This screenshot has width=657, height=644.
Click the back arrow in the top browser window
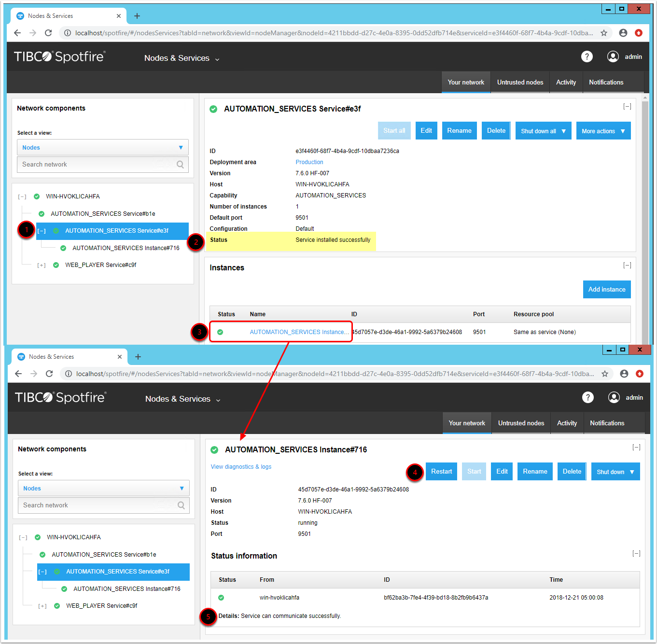[17, 33]
